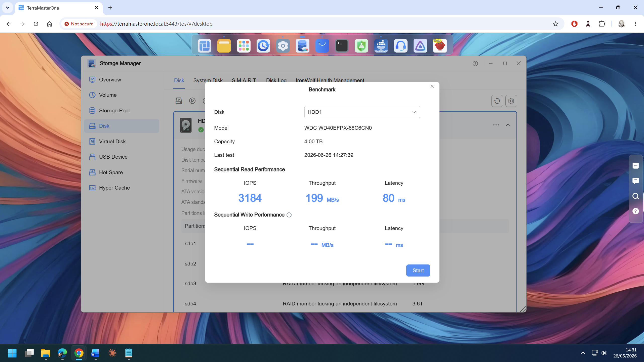Open the Control Panel gear in the dock
The height and width of the screenshot is (362, 644).
pyautogui.click(x=283, y=46)
